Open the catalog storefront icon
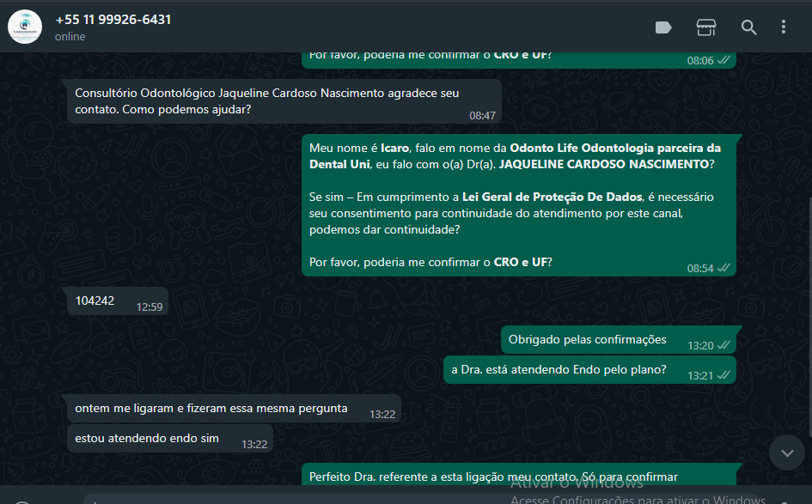The width and height of the screenshot is (812, 504). [x=705, y=27]
